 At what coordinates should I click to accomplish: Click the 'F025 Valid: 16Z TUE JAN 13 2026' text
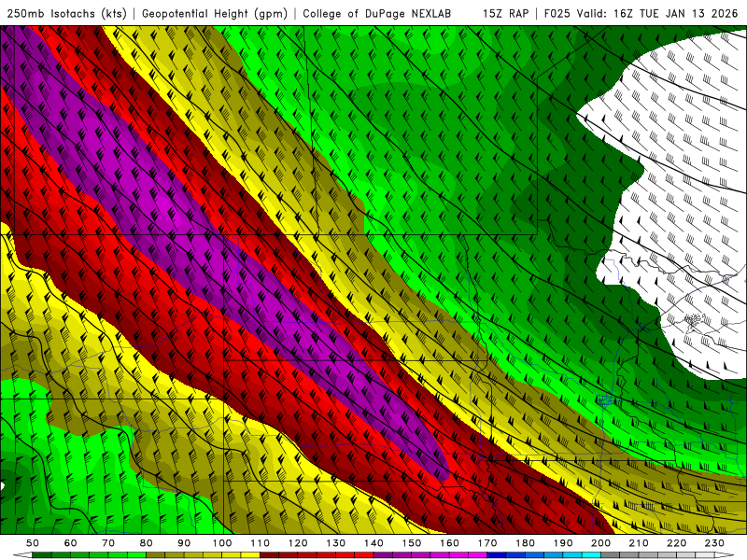tap(641, 13)
